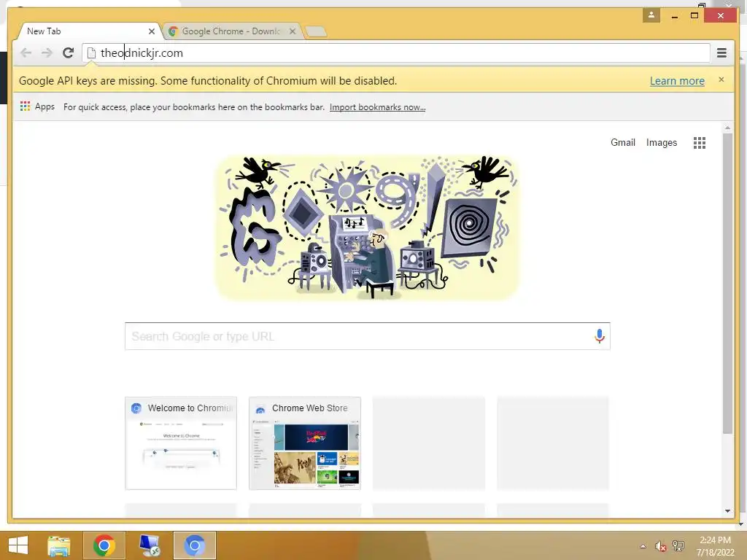Open the Images link

point(661,142)
